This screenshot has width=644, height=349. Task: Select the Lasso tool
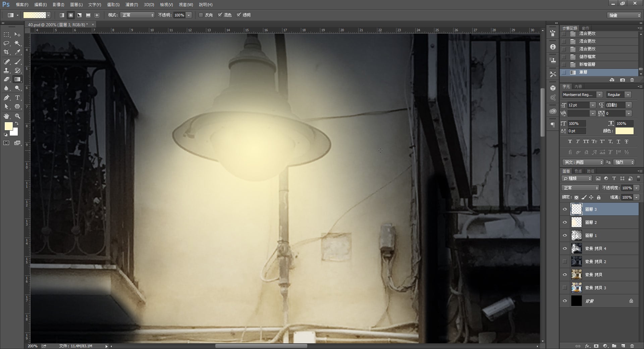coord(6,43)
